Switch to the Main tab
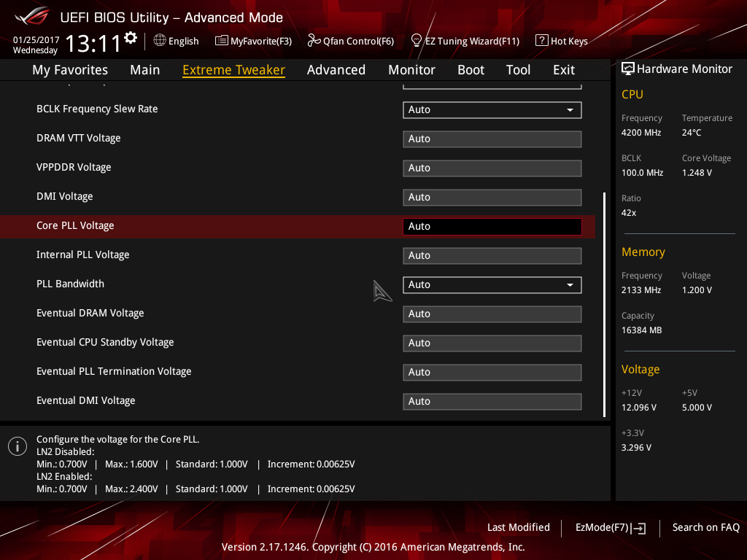This screenshot has height=560, width=747. click(145, 70)
